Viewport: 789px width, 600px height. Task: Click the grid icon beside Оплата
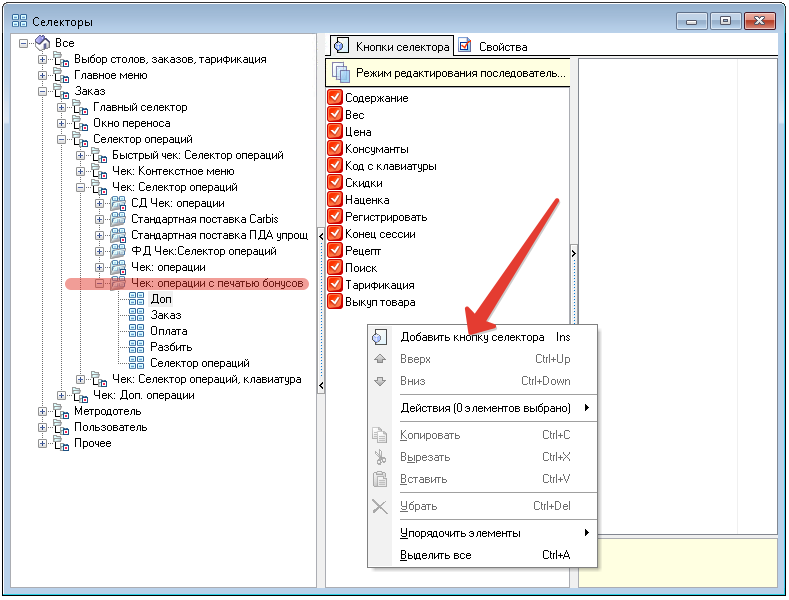(x=136, y=331)
